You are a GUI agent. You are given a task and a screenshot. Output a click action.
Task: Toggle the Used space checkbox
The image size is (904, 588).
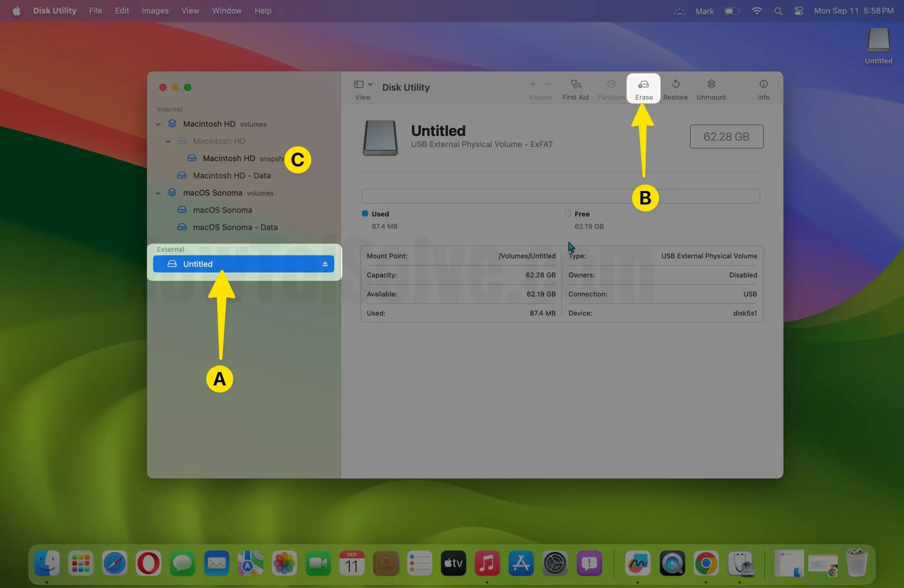pos(364,213)
